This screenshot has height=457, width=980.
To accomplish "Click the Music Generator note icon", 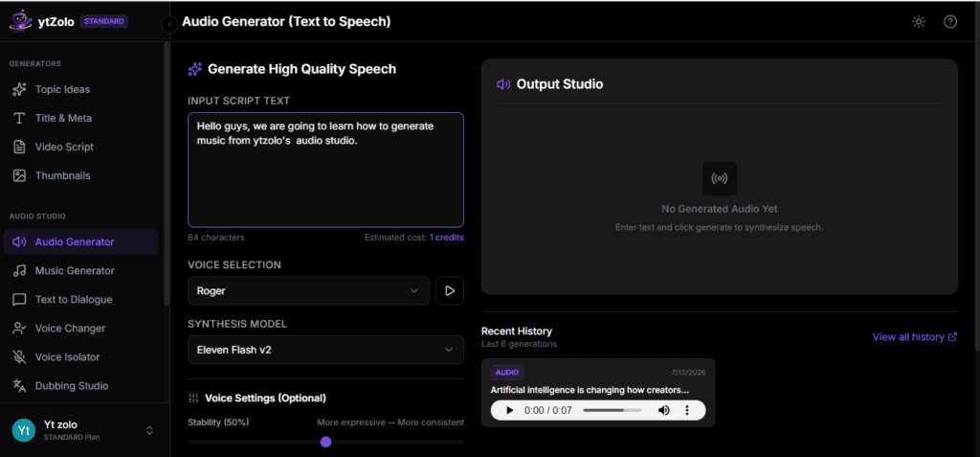I will point(19,270).
